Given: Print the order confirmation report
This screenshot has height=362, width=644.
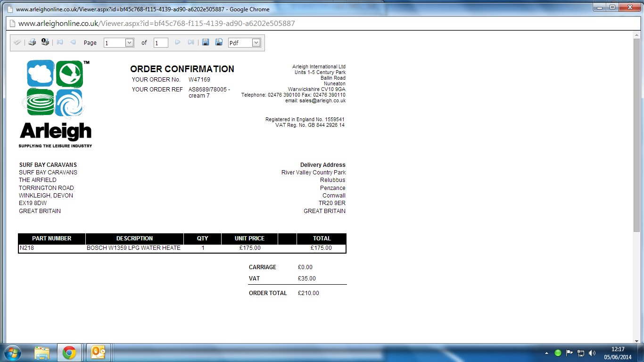Looking at the screenshot, I should (x=32, y=42).
